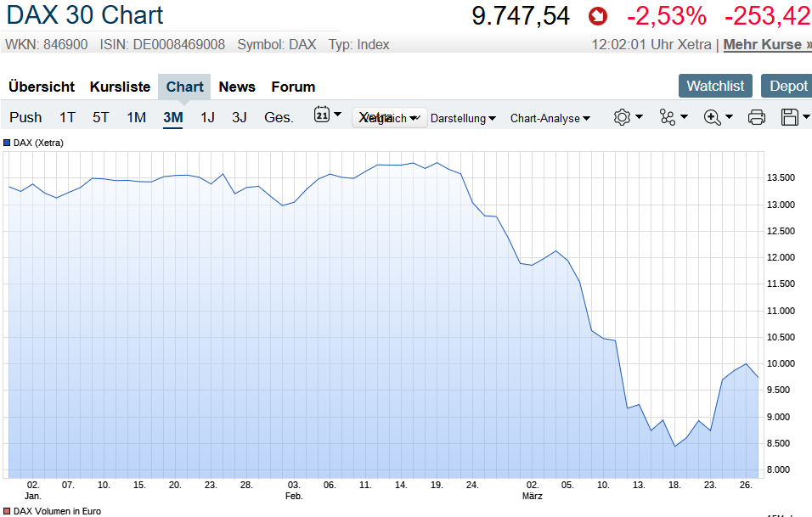Switch to the Übersicht tab

pyautogui.click(x=42, y=87)
